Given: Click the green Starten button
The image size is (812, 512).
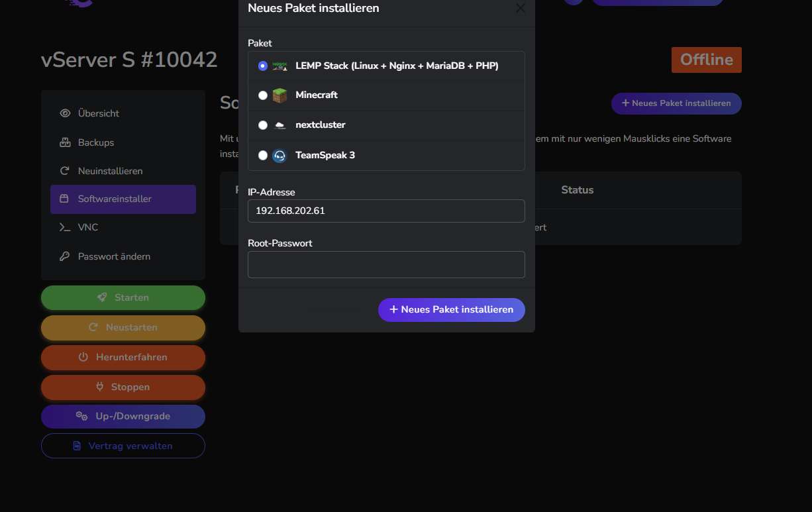Looking at the screenshot, I should coord(123,297).
